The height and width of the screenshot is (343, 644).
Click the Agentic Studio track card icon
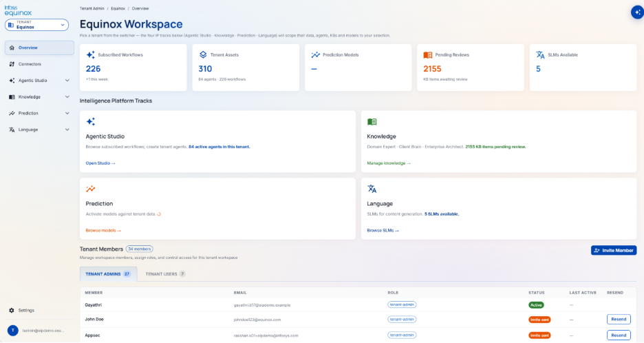point(91,121)
